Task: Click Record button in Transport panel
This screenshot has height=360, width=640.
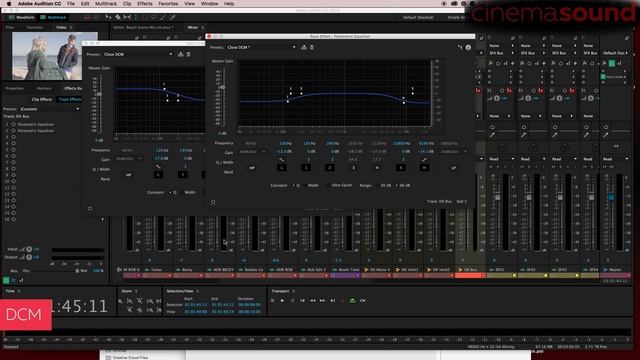Action: [342, 301]
